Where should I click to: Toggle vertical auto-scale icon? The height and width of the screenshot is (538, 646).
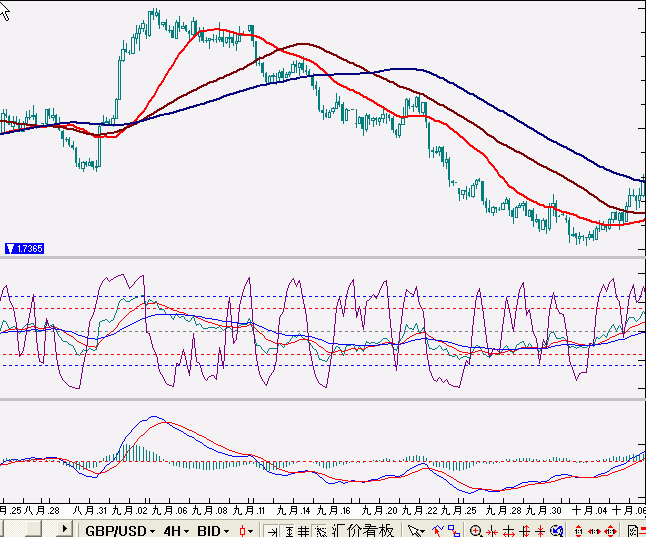[288, 531]
